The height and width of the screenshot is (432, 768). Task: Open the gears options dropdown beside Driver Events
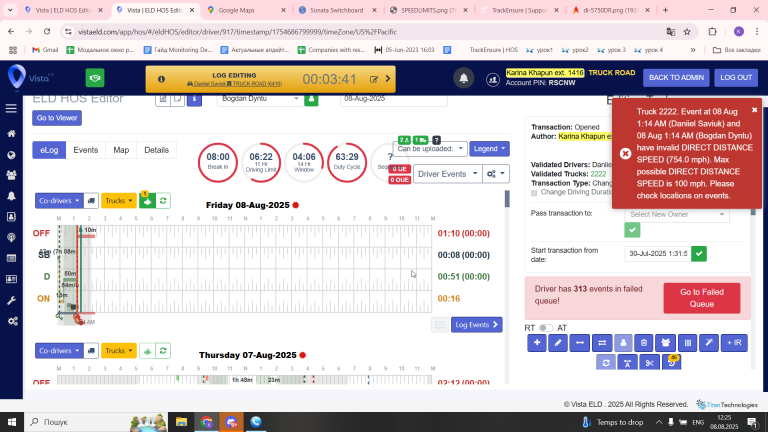(496, 174)
